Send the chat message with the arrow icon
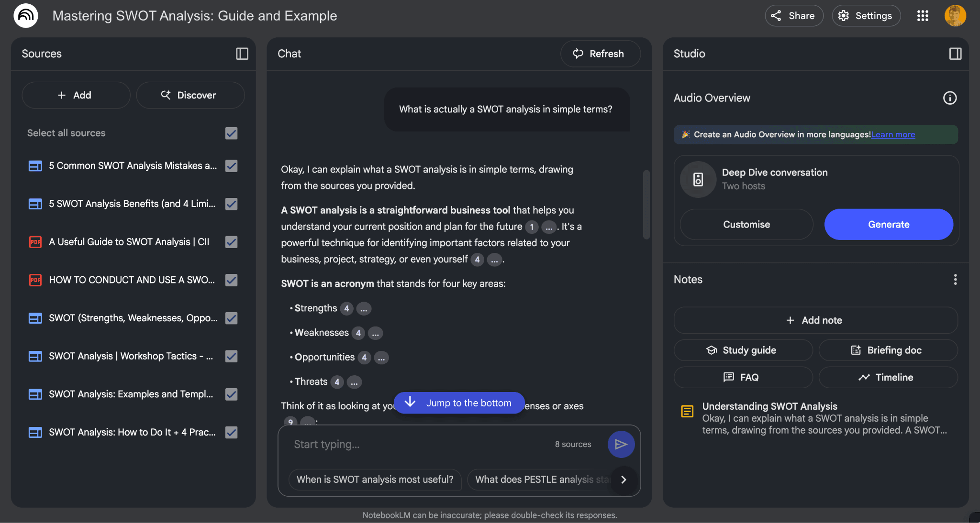 pyautogui.click(x=621, y=444)
